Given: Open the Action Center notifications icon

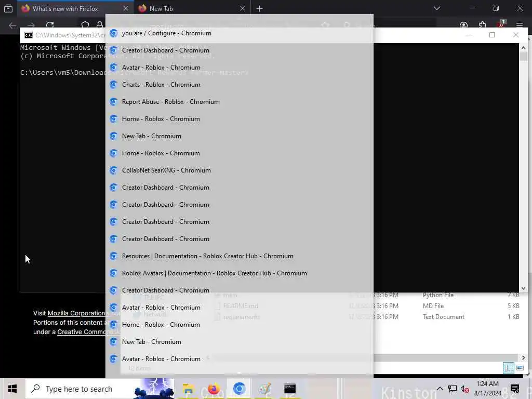Looking at the screenshot, I should pos(515,389).
